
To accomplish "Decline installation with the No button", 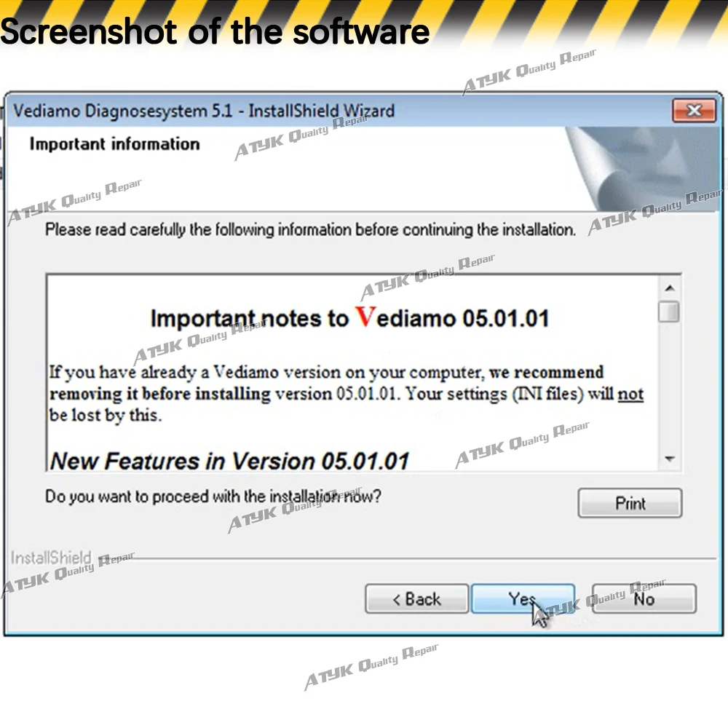I will click(x=644, y=599).
